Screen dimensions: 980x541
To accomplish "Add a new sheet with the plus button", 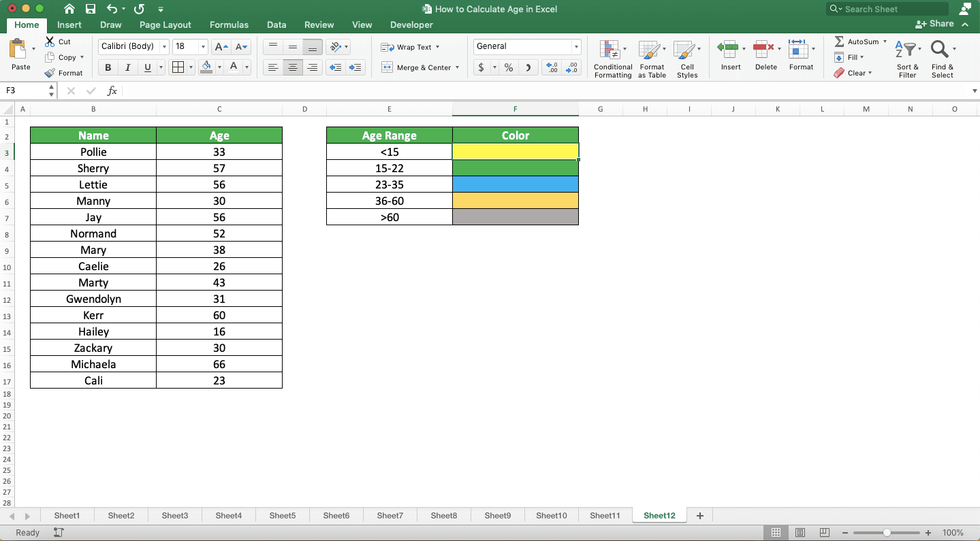I will pos(699,515).
